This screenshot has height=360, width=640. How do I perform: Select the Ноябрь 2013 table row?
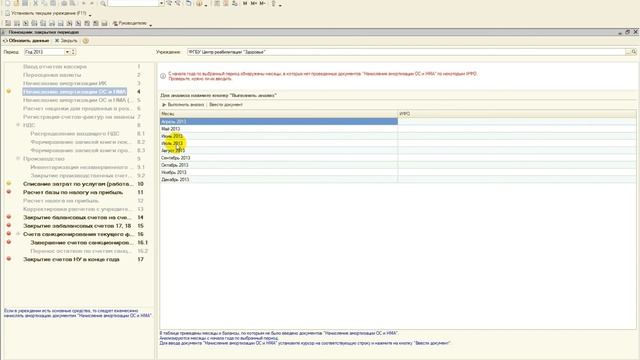coord(398,172)
